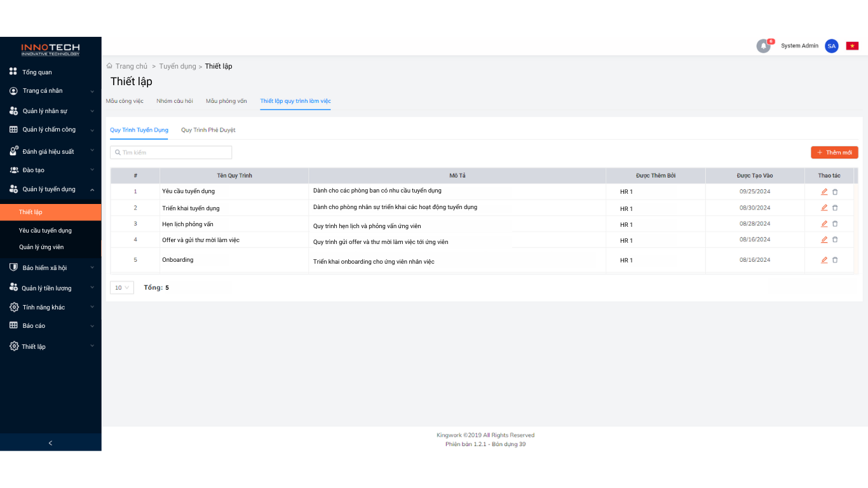
Task: Select Thiết lập quy trình làm việc tab
Action: pyautogui.click(x=295, y=101)
